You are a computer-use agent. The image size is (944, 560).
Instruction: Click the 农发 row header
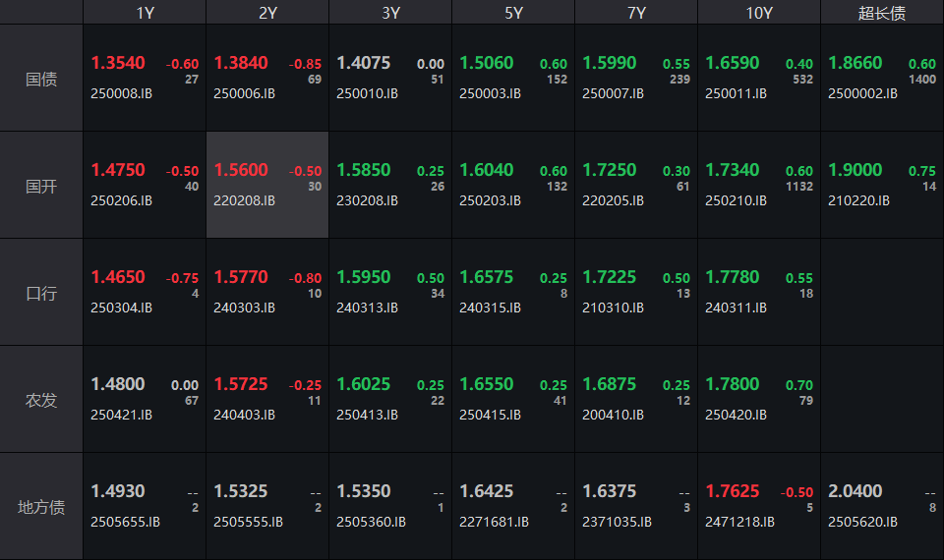coord(41,400)
